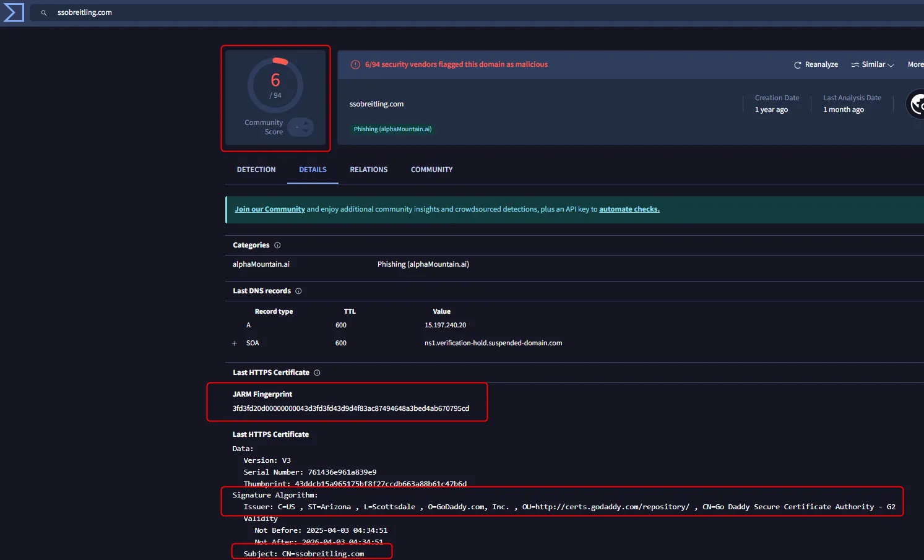Click the 'Subject: CN=ssobreitling.com' line
924x560 pixels.
(304, 554)
